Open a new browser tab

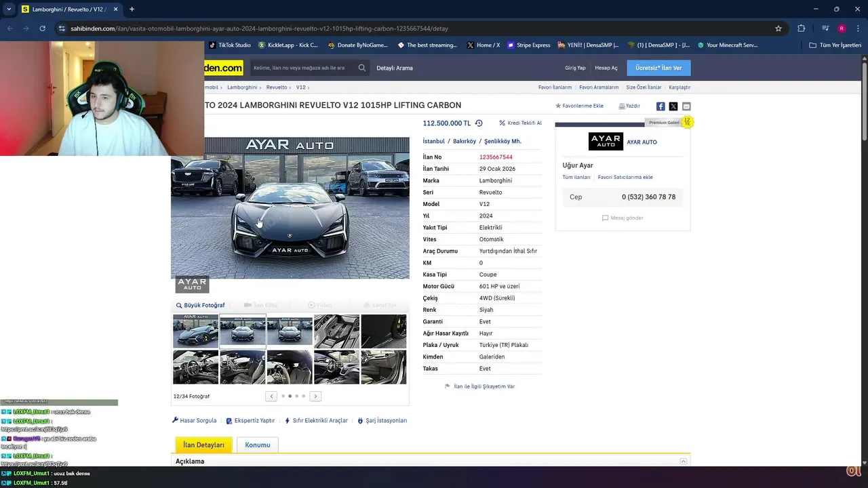coord(132,9)
